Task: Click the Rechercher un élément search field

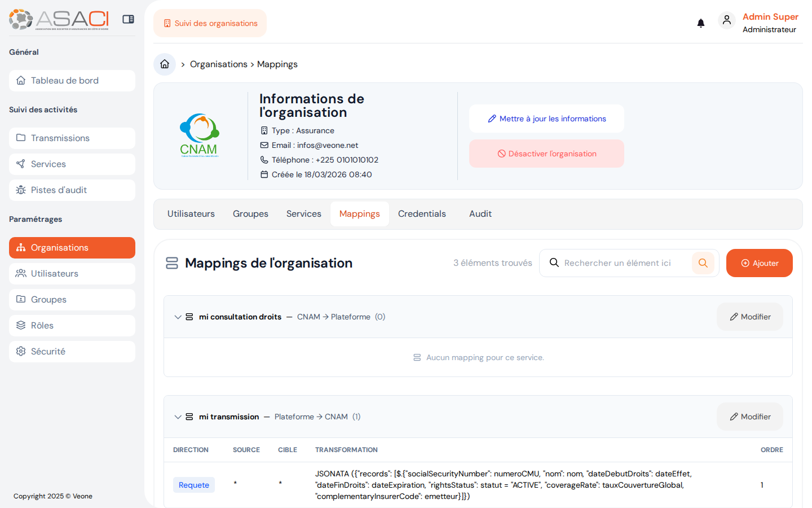Action: point(620,262)
